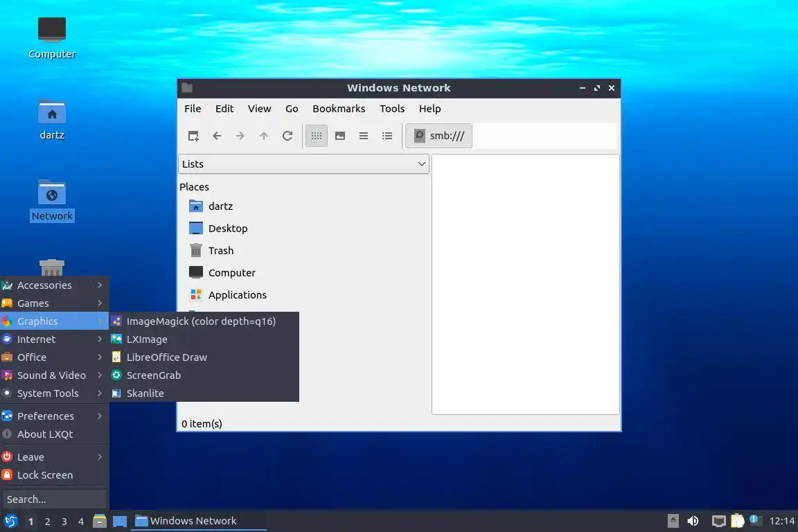The width and height of the screenshot is (798, 532).
Task: Launch Skanlite
Action: tap(204, 393)
